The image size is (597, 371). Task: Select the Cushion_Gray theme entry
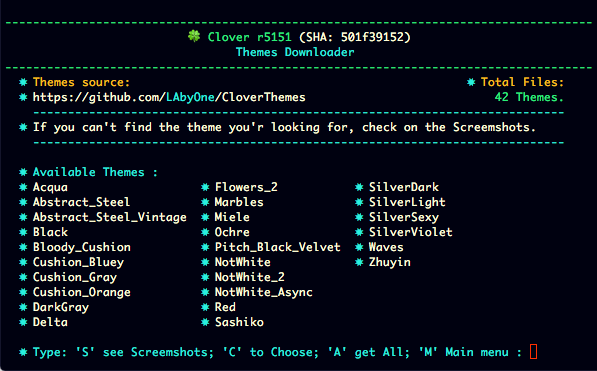tap(75, 277)
